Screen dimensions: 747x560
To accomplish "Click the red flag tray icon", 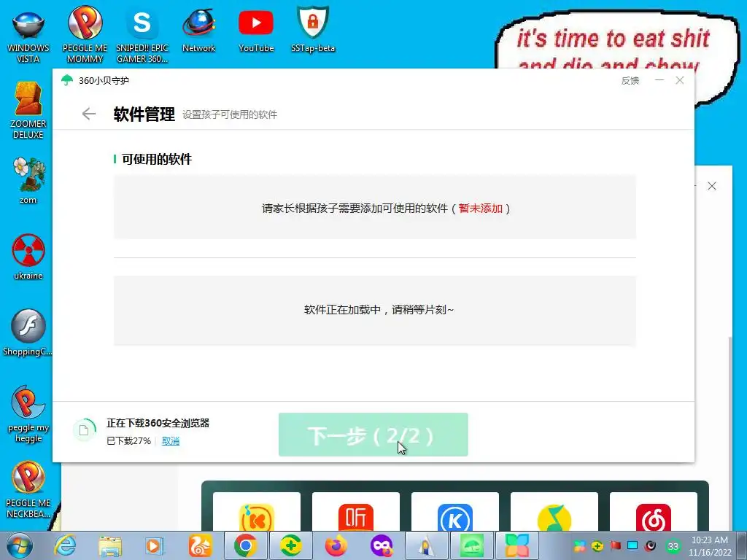I will (x=616, y=545).
